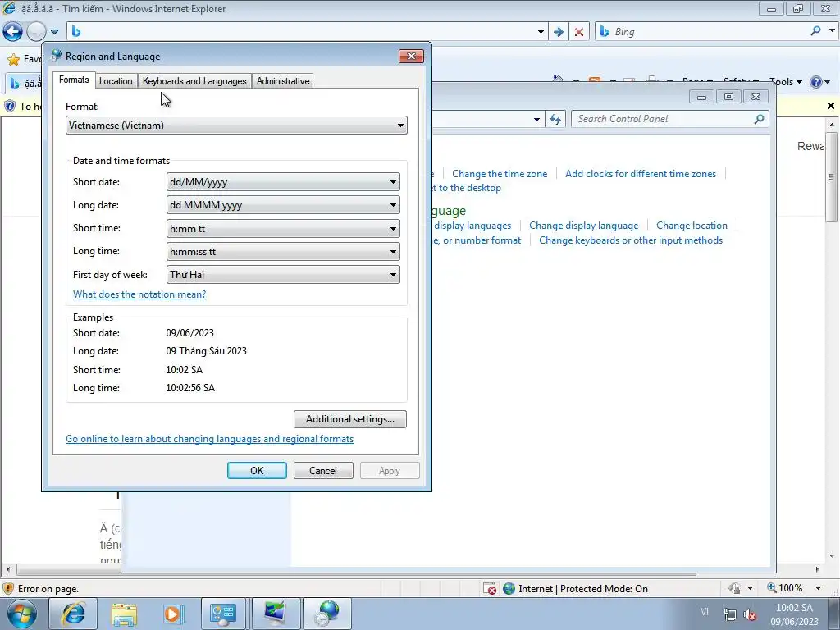840x630 pixels.
Task: Open Windows Media Player taskbar icon
Action: pos(174,614)
